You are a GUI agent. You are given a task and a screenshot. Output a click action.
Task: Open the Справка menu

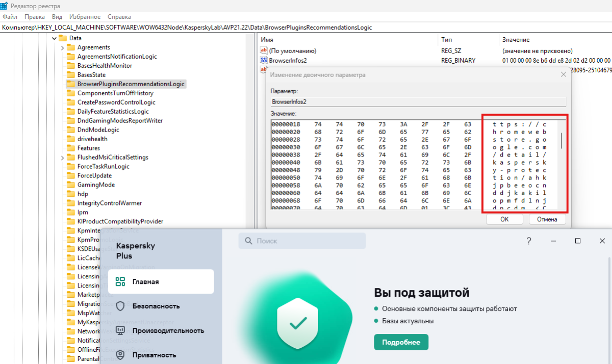[119, 17]
